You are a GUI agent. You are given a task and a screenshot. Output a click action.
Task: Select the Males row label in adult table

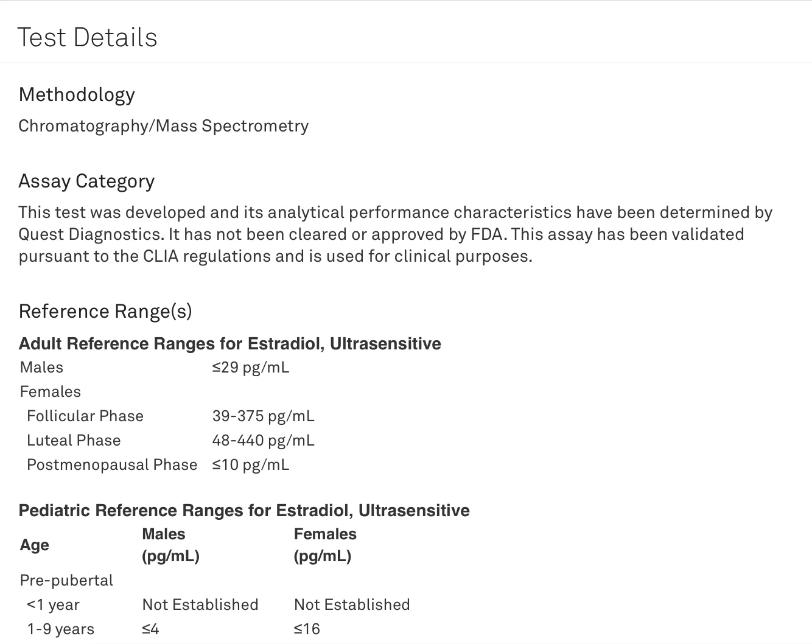coord(41,368)
